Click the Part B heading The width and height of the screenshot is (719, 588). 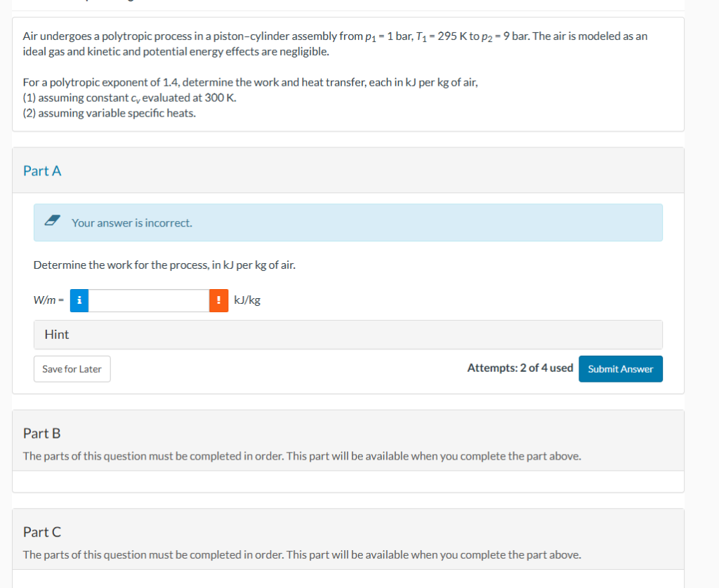(x=41, y=433)
